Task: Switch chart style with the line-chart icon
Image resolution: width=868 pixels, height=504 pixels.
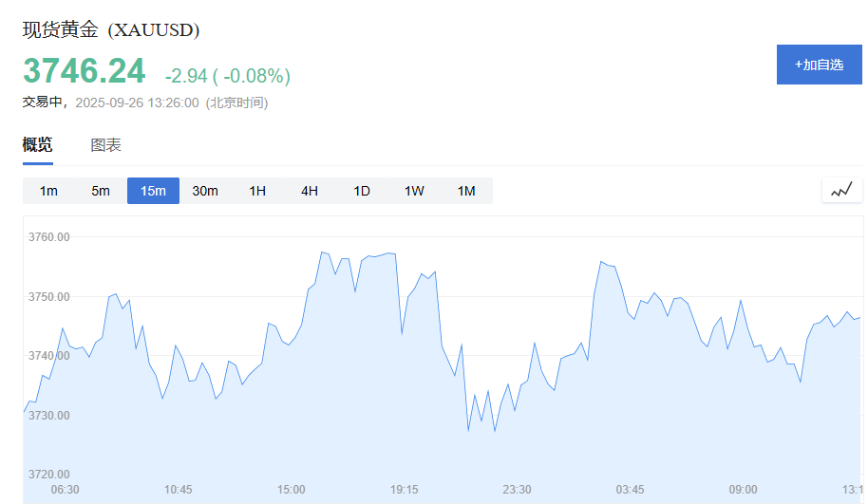Action: pos(841,191)
